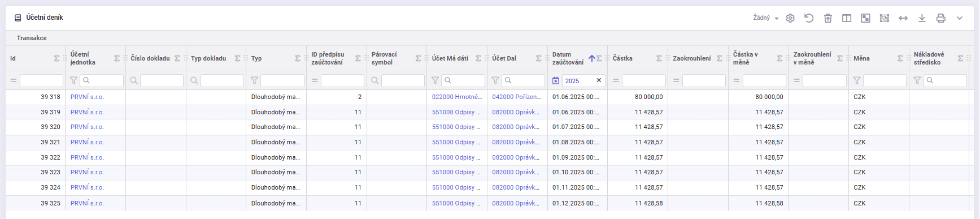Open equals operator for Id filter
Viewport: 980px width, 219px height.
click(13, 80)
